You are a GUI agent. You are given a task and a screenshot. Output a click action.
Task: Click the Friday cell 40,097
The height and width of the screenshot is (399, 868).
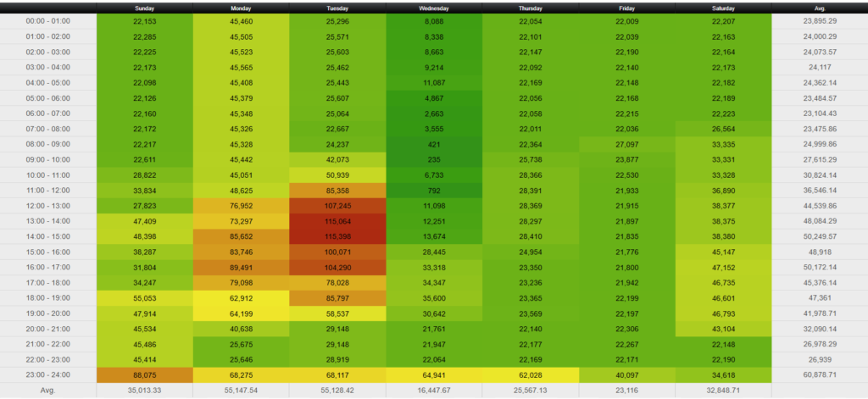(626, 374)
